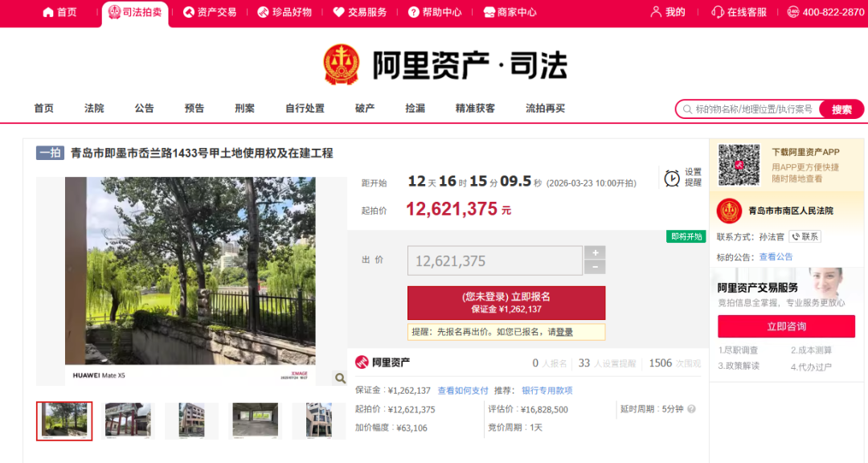The height and width of the screenshot is (463, 868).
Task: Click the phone icon on the 联系 button
Action: (x=795, y=236)
